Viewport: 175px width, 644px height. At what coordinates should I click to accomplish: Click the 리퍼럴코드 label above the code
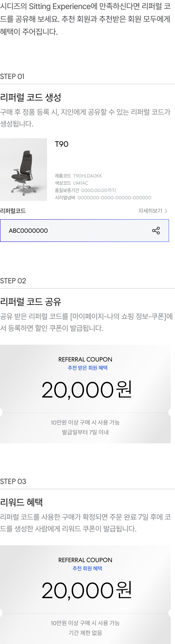pyautogui.click(x=13, y=211)
